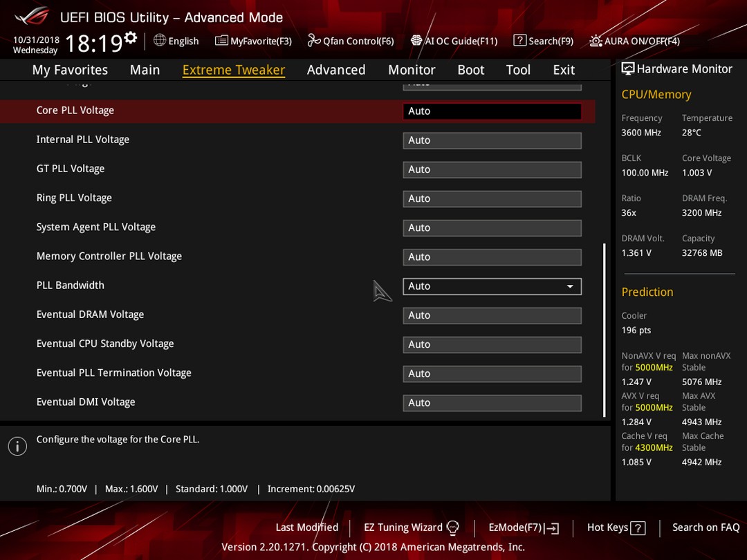Click Eventual DRAM Voltage field

[x=492, y=315]
